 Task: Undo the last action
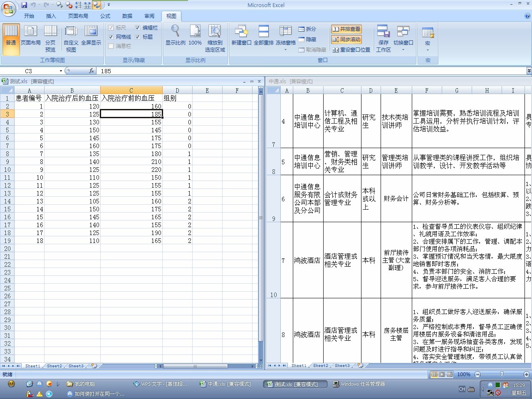coord(33,5)
